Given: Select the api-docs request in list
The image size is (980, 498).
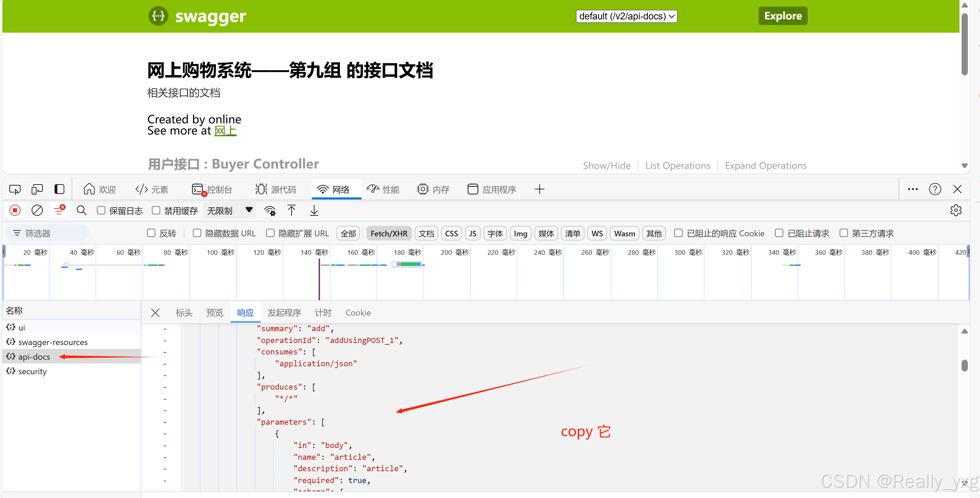Looking at the screenshot, I should pos(33,357).
